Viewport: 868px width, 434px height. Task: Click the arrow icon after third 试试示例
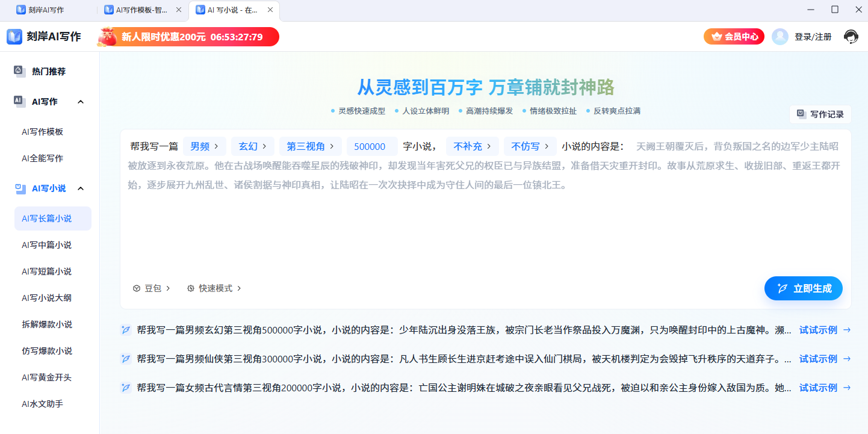coord(847,388)
